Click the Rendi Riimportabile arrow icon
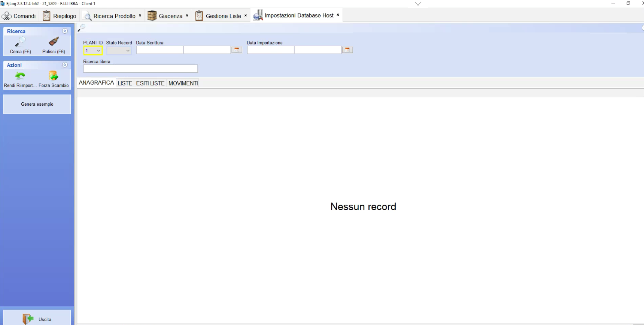Viewport: 644px width, 325px height. 20,76
